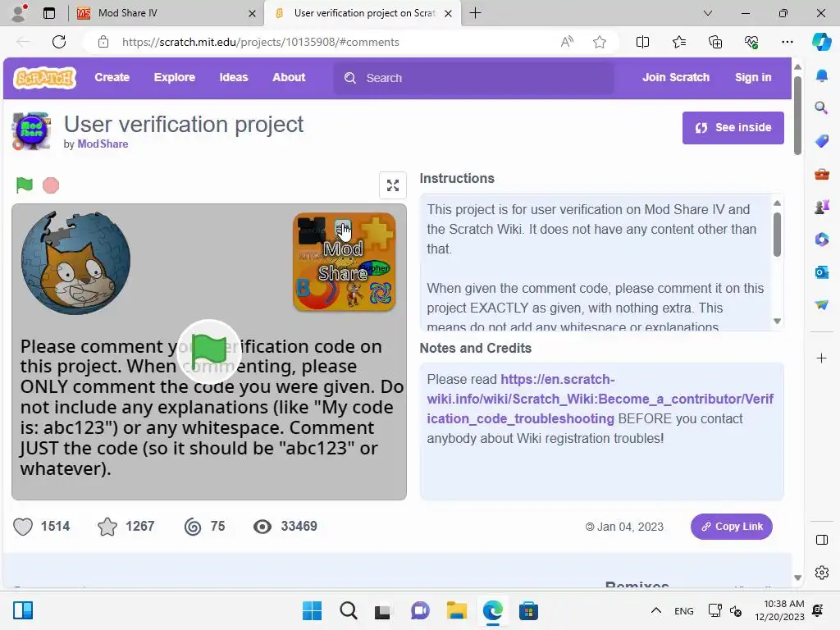Open sidebar Tools briefcase icon
This screenshot has width=840, height=630.
click(x=821, y=174)
